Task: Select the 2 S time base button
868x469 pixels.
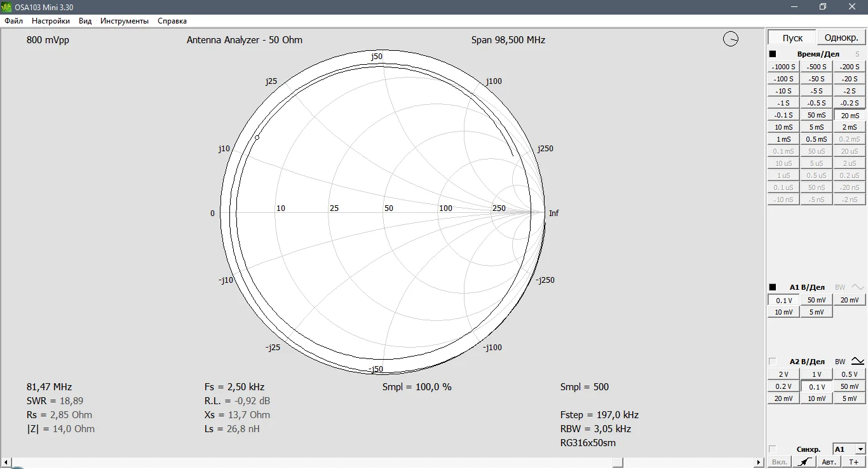Action: click(x=850, y=91)
